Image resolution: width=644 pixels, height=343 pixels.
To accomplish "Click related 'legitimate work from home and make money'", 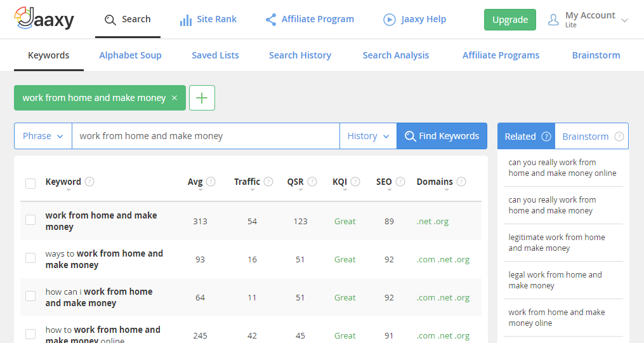I will [x=556, y=243].
